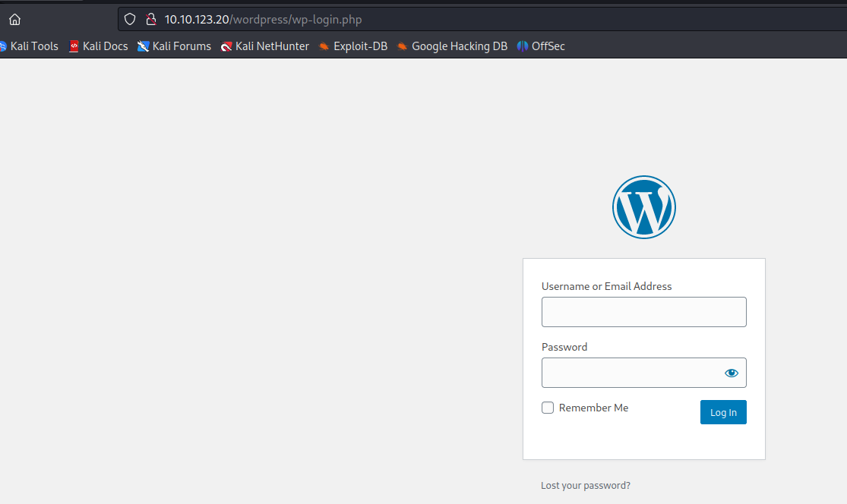The height and width of the screenshot is (504, 847).
Task: Click the Remember Me label text
Action: coord(593,408)
